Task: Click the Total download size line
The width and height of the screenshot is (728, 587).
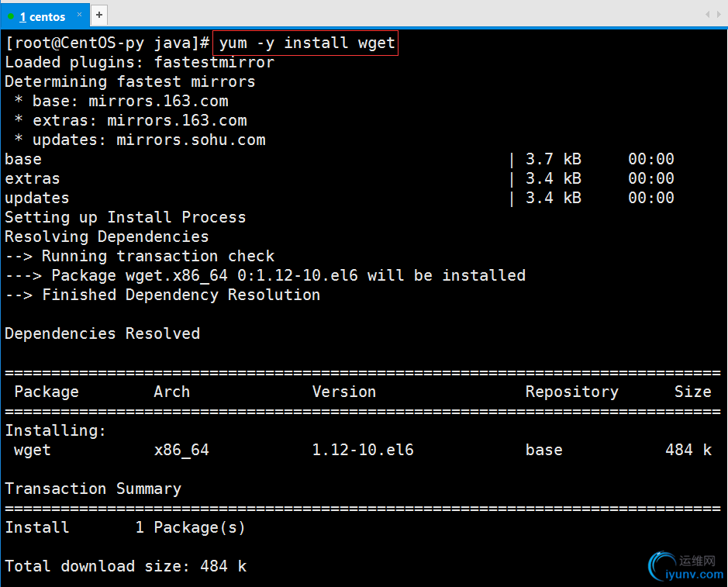Action: pyautogui.click(x=126, y=567)
